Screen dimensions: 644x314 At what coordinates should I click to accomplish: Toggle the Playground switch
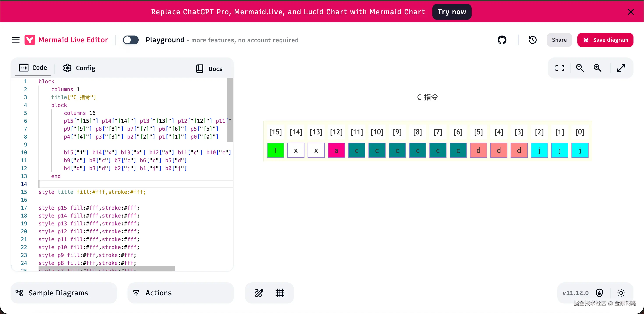point(131,40)
